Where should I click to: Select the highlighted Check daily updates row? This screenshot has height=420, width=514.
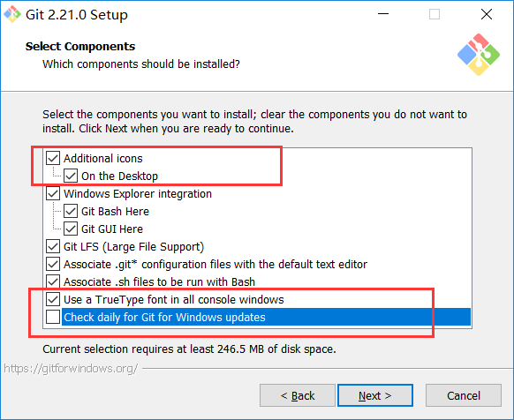pyautogui.click(x=266, y=317)
